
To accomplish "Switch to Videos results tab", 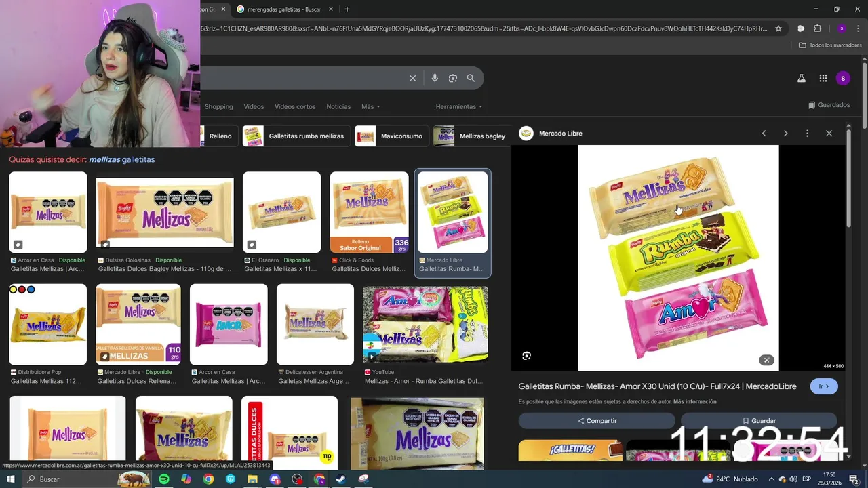I will (x=254, y=106).
